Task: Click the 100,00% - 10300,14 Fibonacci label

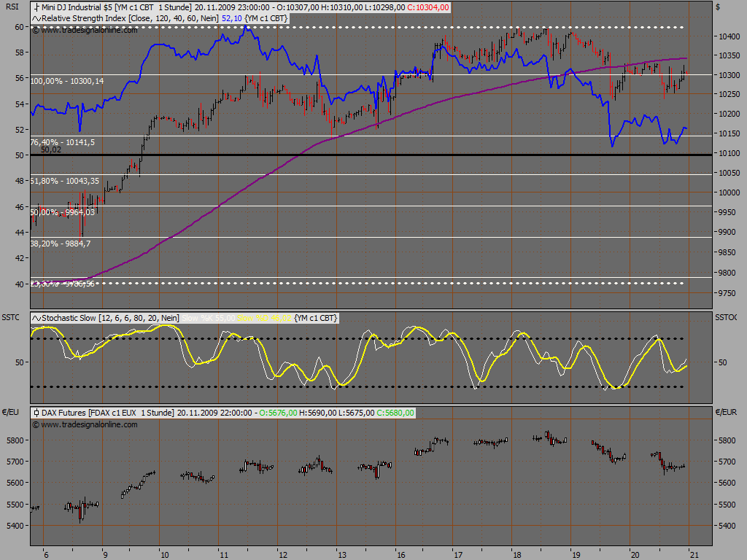Action: 67,81
